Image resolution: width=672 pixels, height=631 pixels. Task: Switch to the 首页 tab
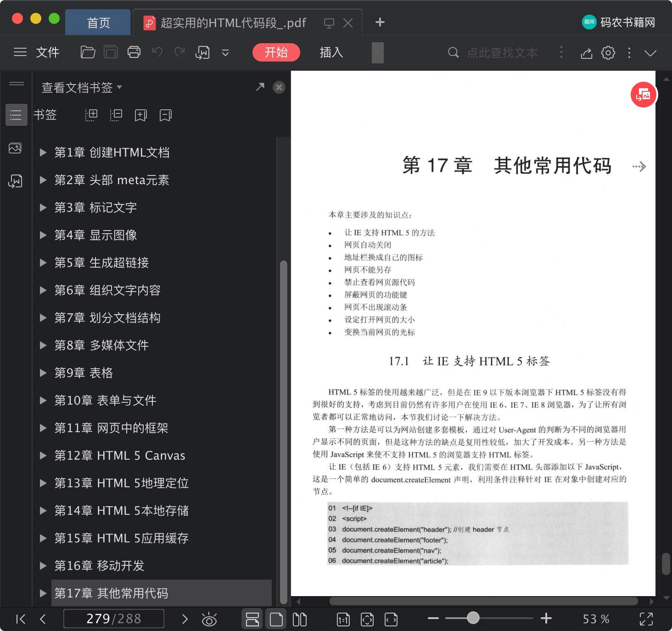click(x=98, y=23)
